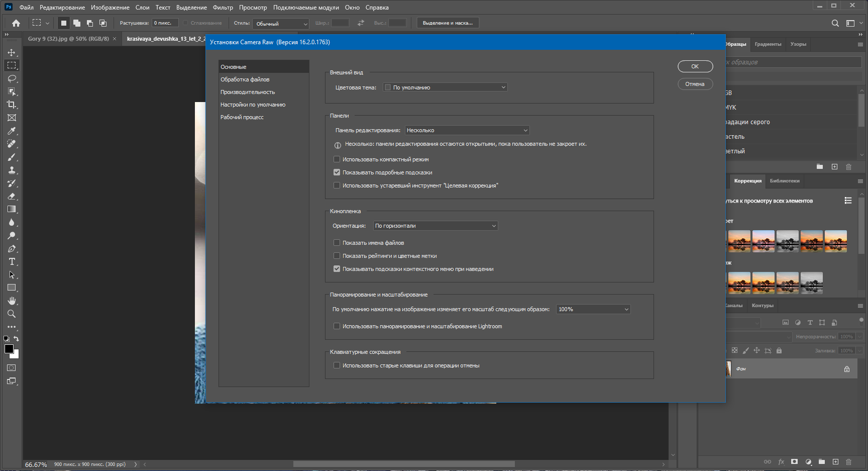The height and width of the screenshot is (471, 868).
Task: Click the horizontal canvas scrollbar
Action: tap(404, 464)
